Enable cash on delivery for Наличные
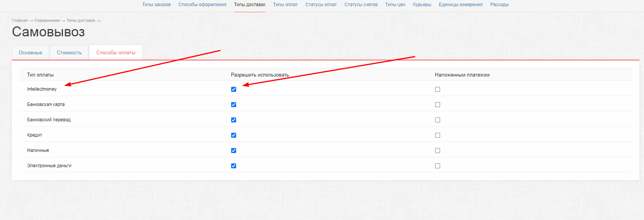 click(437, 150)
